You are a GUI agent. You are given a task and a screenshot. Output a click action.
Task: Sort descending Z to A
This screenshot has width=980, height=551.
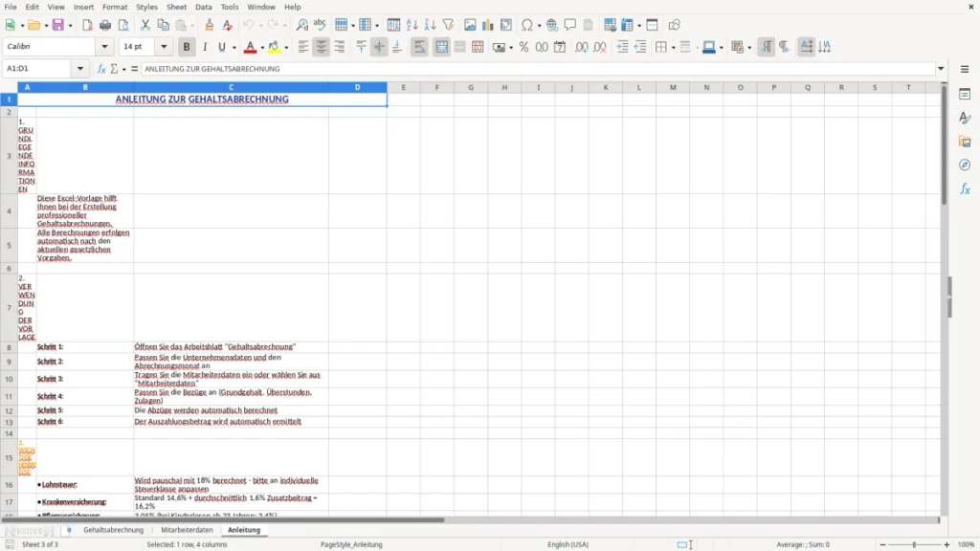click(x=430, y=25)
